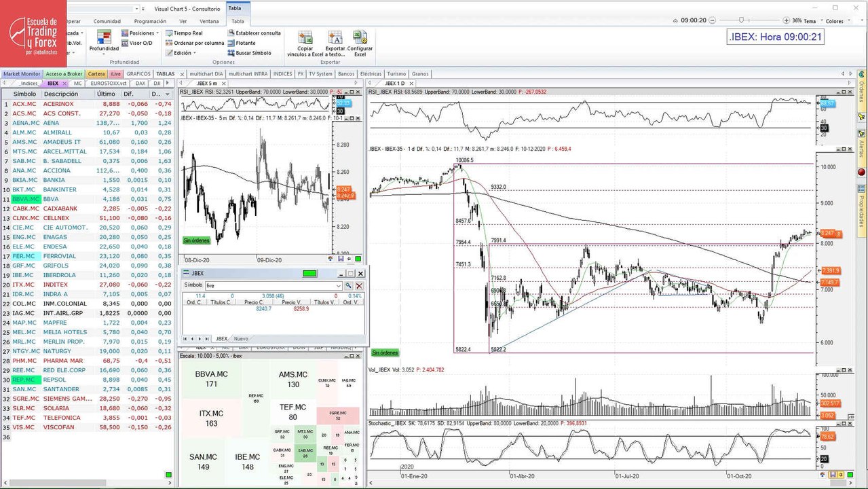Zoom out with the minus button
Image resolution: width=868 pixels, height=489 pixels.
point(714,20)
